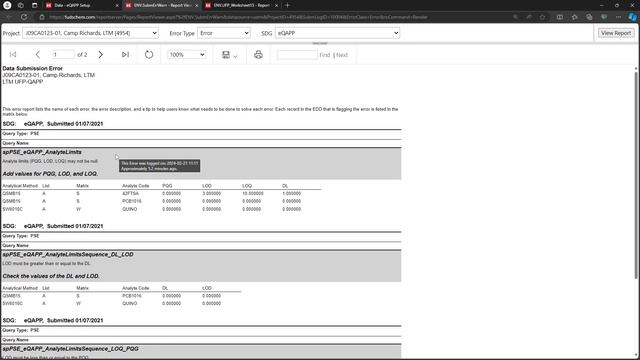Click the Next search link
This screenshot has height=360, width=640.
click(x=342, y=55)
